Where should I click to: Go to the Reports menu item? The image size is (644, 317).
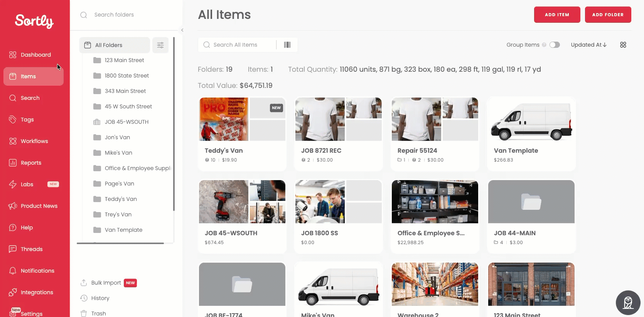pyautogui.click(x=34, y=163)
